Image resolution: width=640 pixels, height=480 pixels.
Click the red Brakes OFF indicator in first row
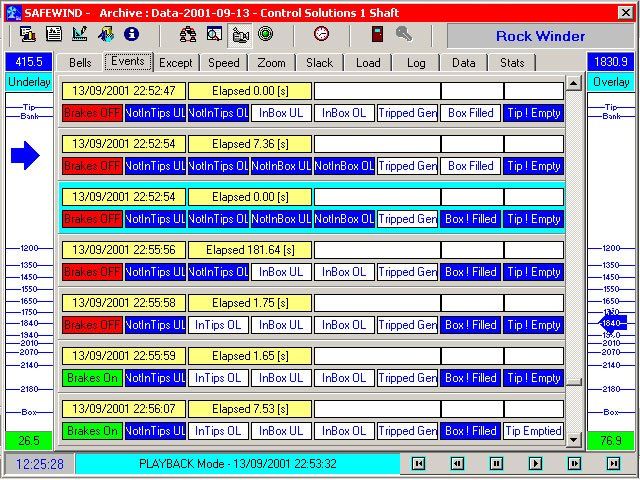pos(92,113)
